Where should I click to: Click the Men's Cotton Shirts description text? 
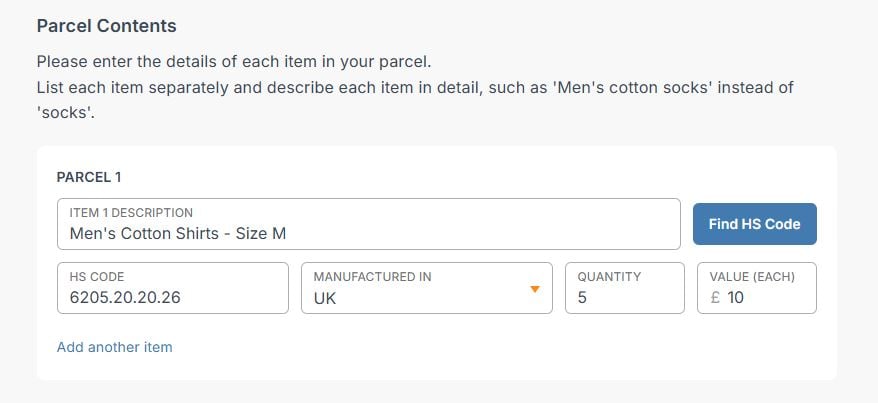pyautogui.click(x=178, y=234)
